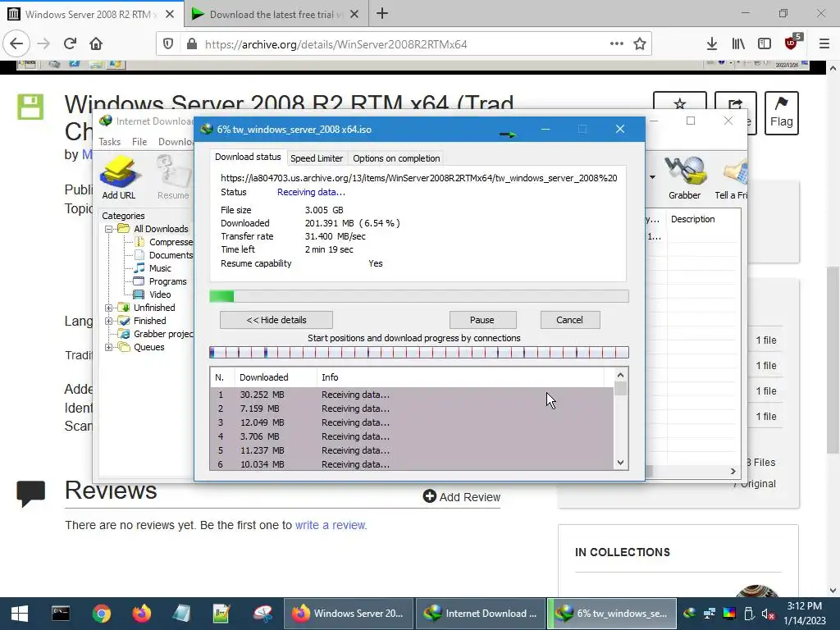The height and width of the screenshot is (630, 840).
Task: Click the Downloaded column header in connections
Action: coord(276,377)
